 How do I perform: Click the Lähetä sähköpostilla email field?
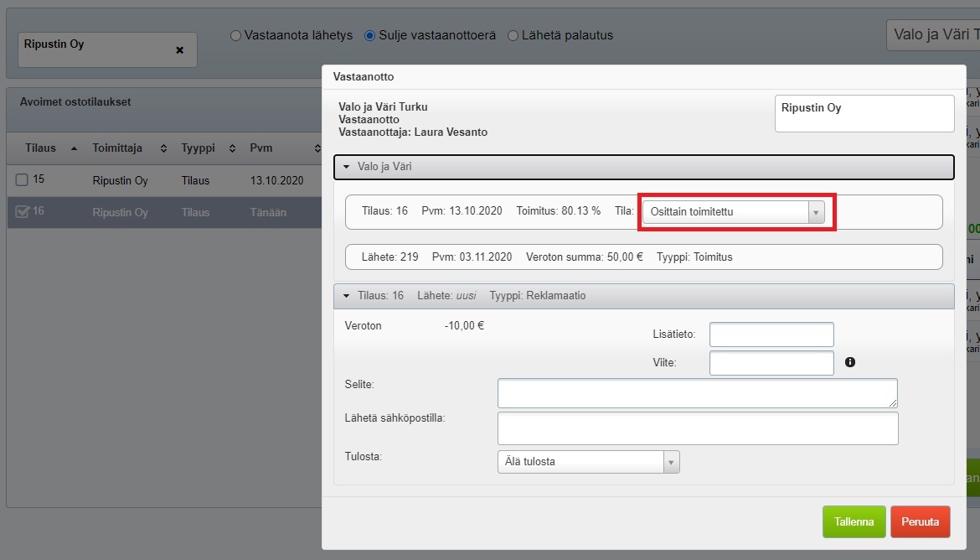tap(697, 428)
